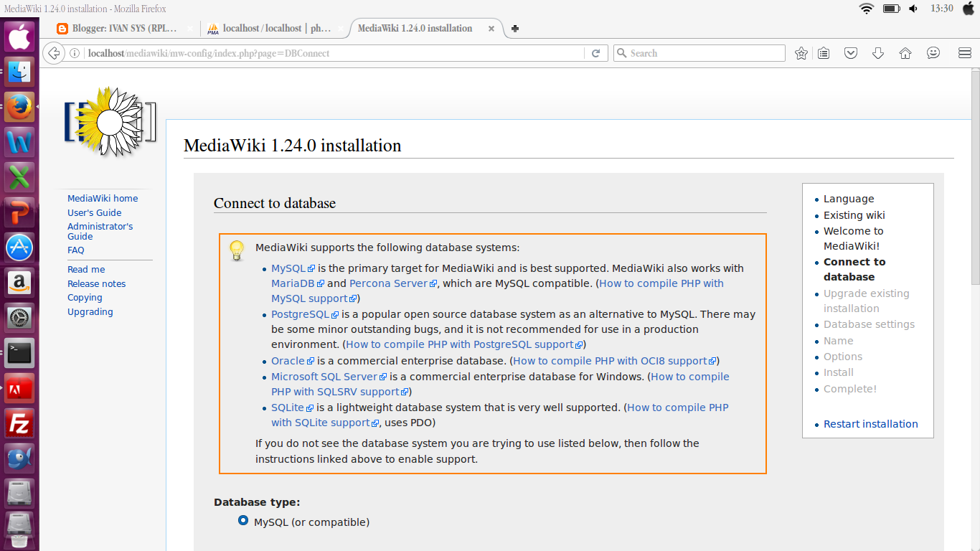Click the "Connect to database" heading
980x551 pixels.
[x=275, y=203]
